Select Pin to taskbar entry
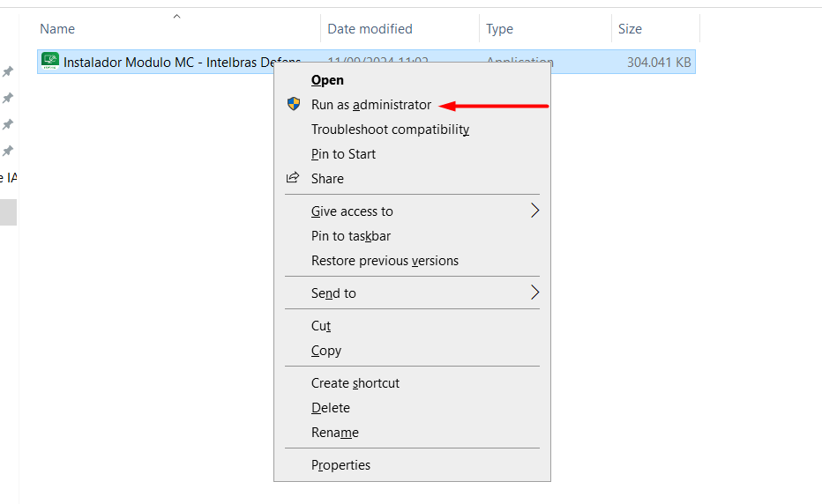The width and height of the screenshot is (822, 504). tap(351, 236)
